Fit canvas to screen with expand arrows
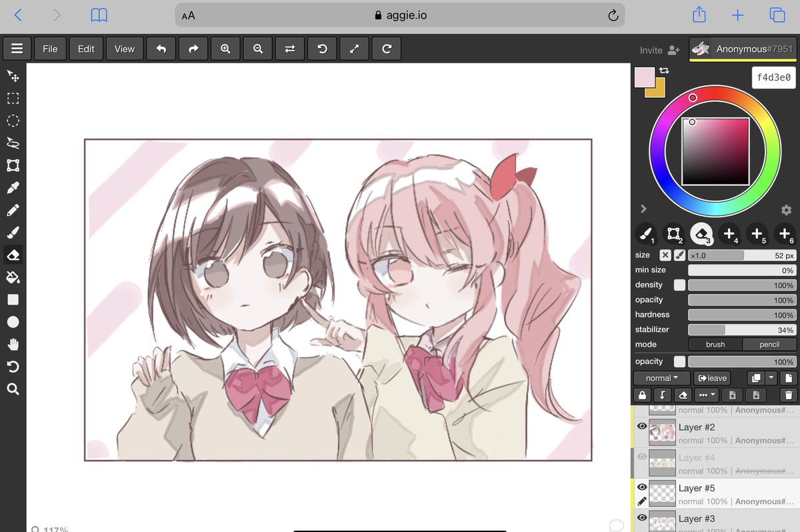800x532 pixels. pos(354,49)
